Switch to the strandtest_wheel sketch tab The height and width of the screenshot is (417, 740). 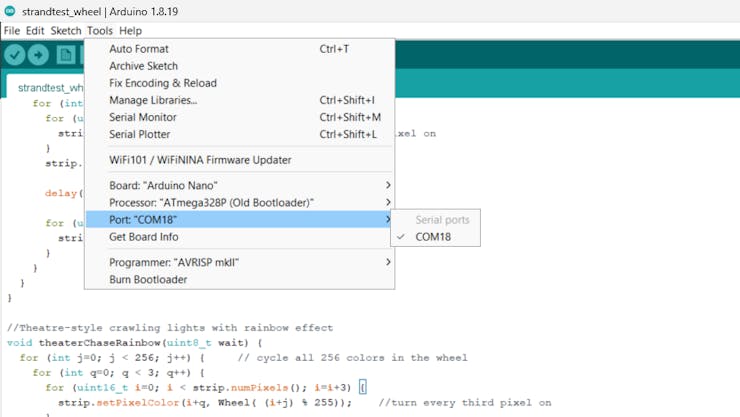point(50,87)
